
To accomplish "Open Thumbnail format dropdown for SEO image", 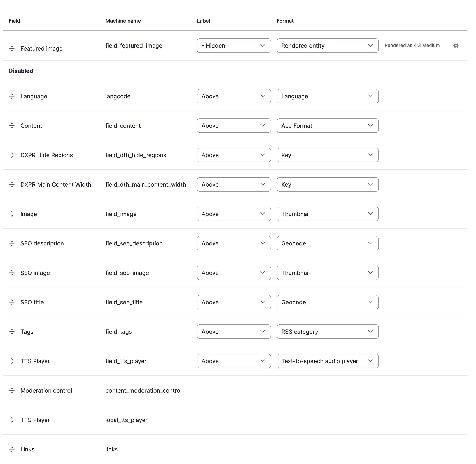I will tap(328, 273).
